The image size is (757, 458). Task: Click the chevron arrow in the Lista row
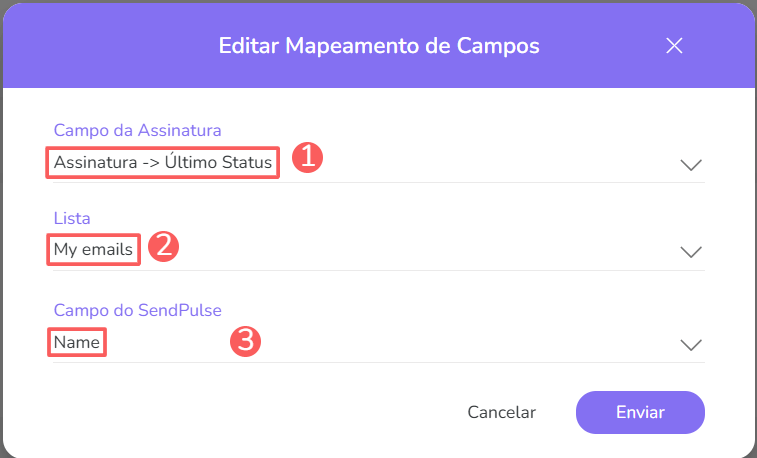[691, 252]
